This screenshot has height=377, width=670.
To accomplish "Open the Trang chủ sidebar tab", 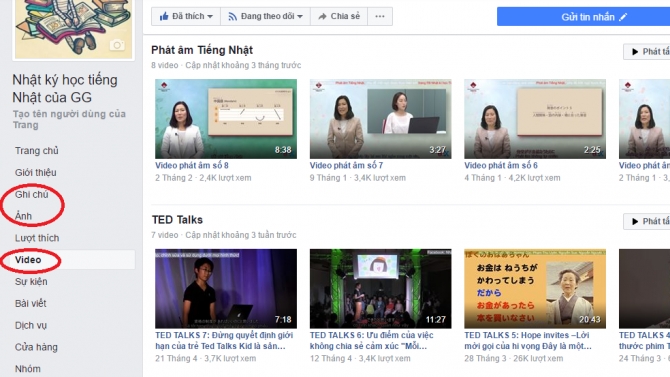I will click(37, 150).
